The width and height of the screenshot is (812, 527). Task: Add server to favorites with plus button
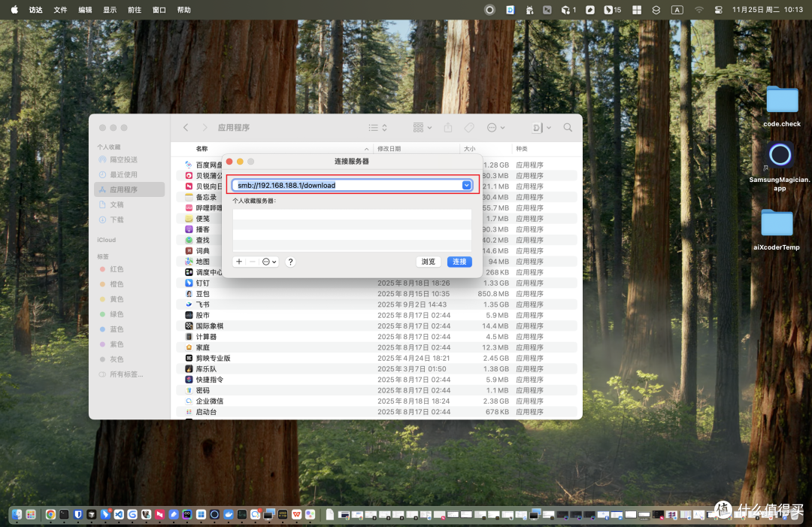click(239, 262)
